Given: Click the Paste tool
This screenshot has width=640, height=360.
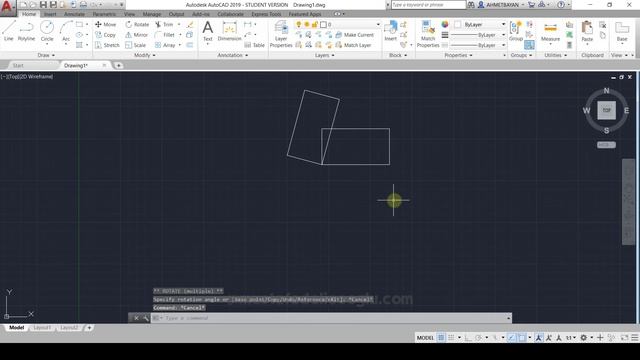Looking at the screenshot, I should click(x=587, y=32).
